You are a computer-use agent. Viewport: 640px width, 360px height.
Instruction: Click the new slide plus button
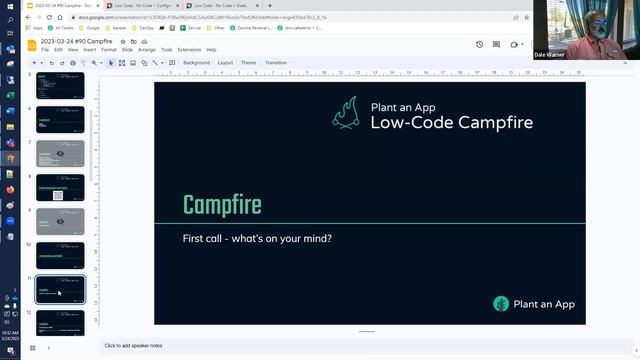click(34, 63)
